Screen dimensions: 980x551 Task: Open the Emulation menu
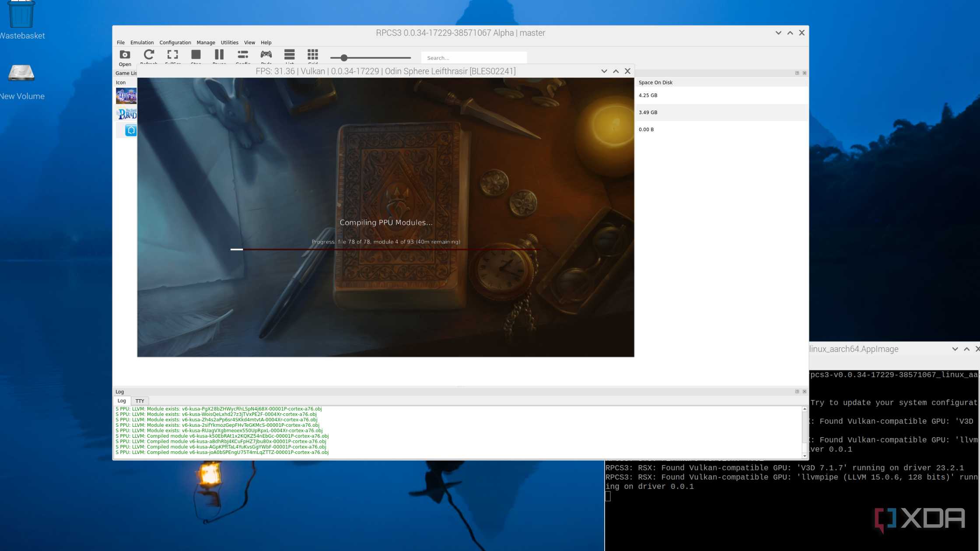pos(142,42)
